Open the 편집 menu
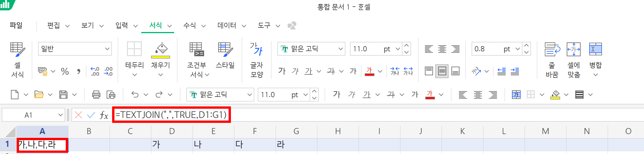The image size is (644, 154). tap(54, 25)
